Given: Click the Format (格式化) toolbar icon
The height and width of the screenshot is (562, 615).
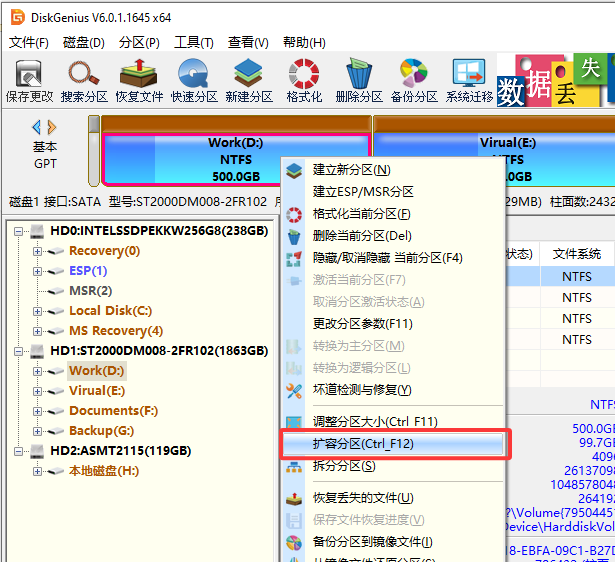Looking at the screenshot, I should (304, 80).
